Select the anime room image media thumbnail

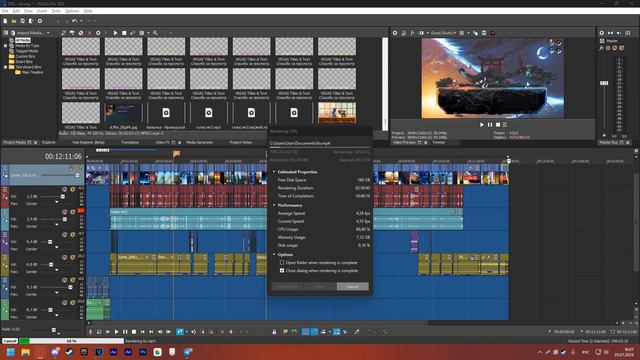[x=337, y=113]
